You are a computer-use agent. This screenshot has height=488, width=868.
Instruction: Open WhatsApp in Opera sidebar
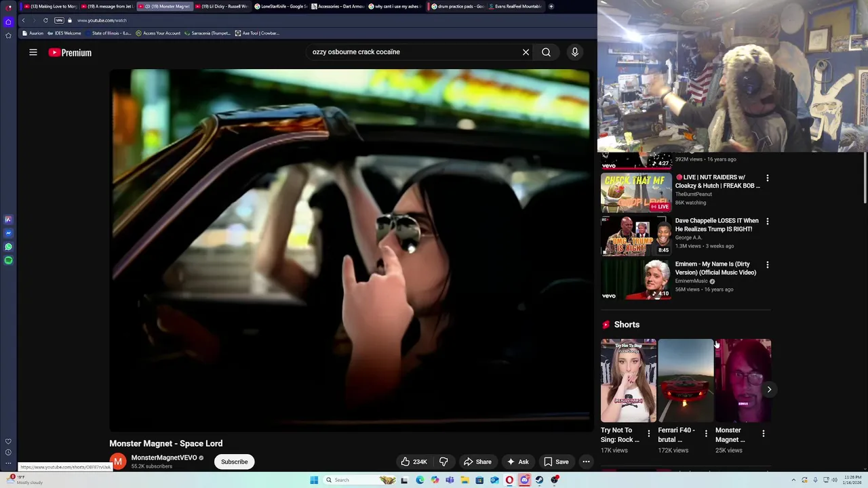pos(8,247)
